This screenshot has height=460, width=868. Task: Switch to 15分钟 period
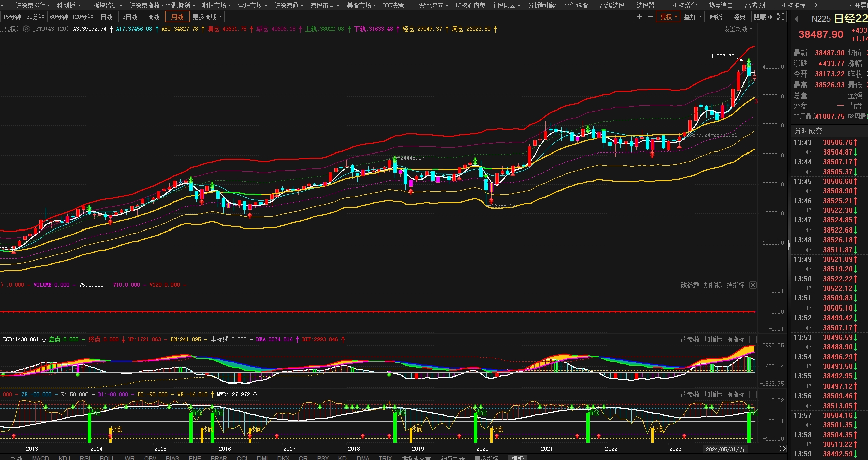(x=12, y=17)
